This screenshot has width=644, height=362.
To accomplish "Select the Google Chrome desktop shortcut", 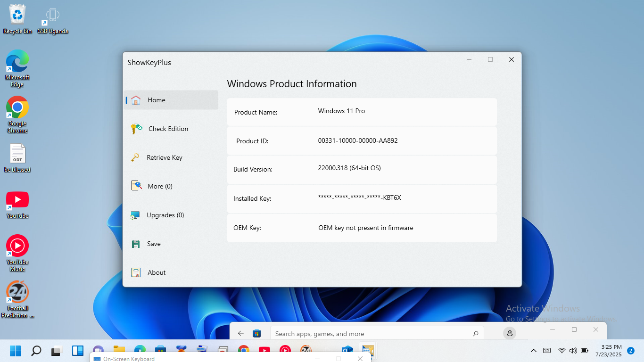I will coord(17,115).
